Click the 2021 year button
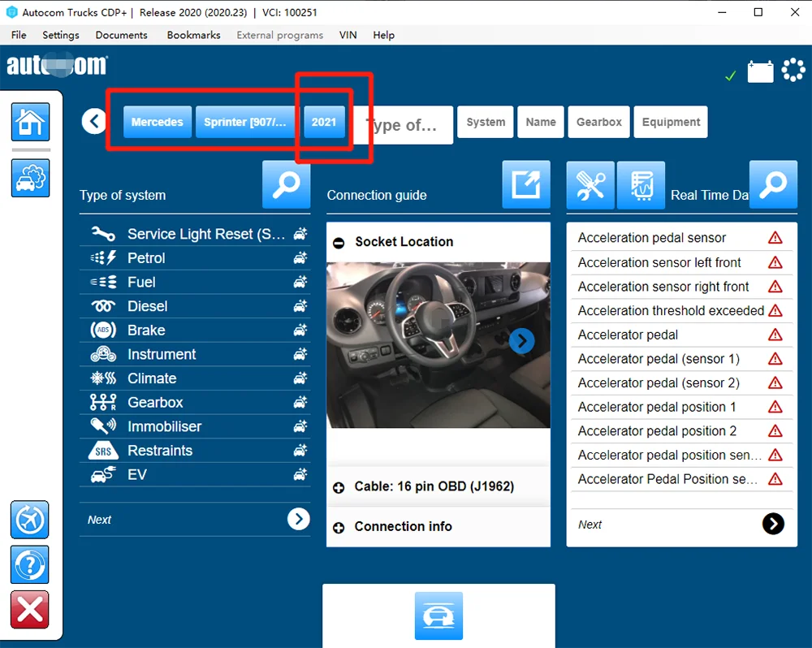This screenshot has height=648, width=812. tap(324, 122)
